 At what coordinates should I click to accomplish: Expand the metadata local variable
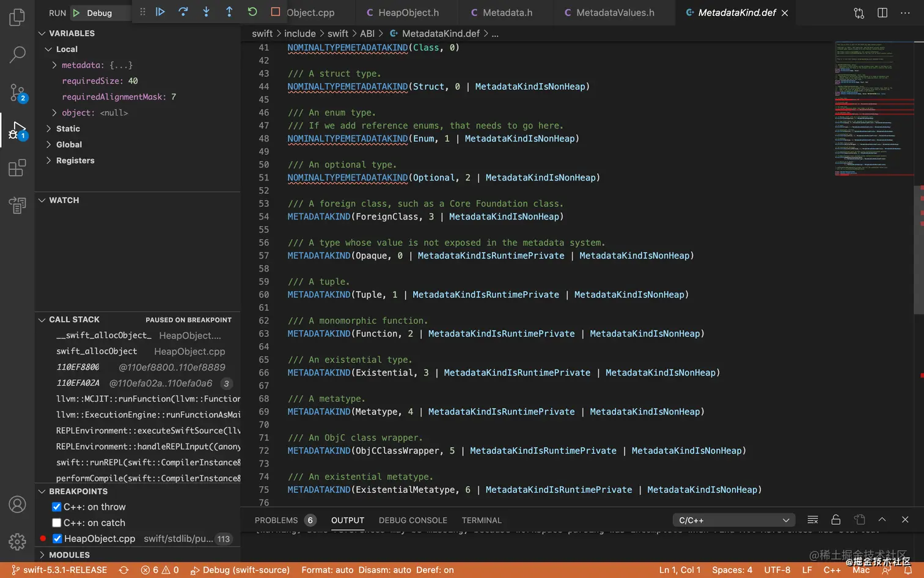tap(54, 65)
